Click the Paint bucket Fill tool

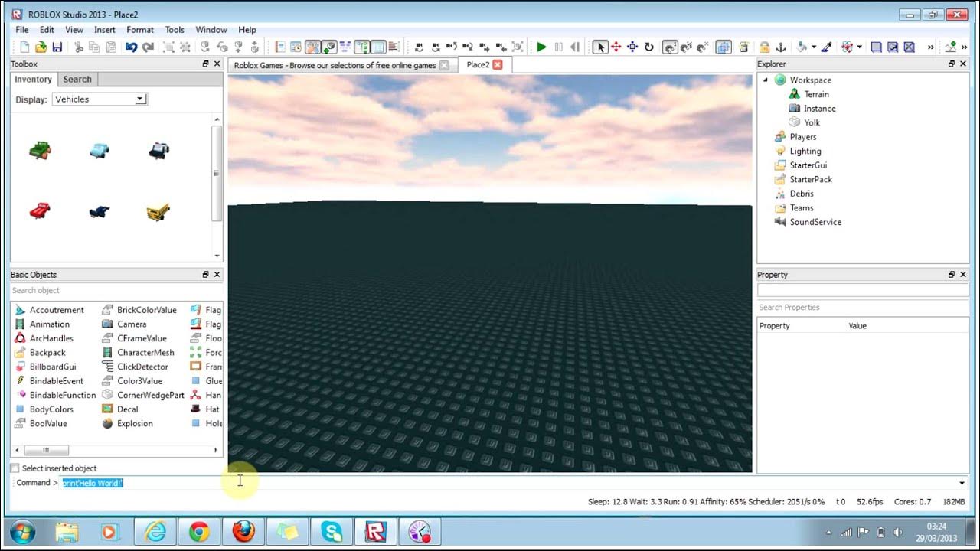(x=802, y=47)
